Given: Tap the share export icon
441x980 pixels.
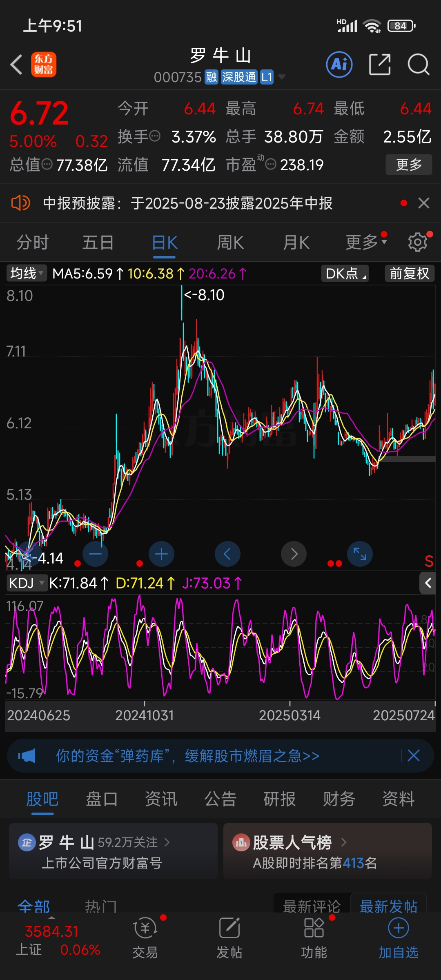Looking at the screenshot, I should click(380, 65).
